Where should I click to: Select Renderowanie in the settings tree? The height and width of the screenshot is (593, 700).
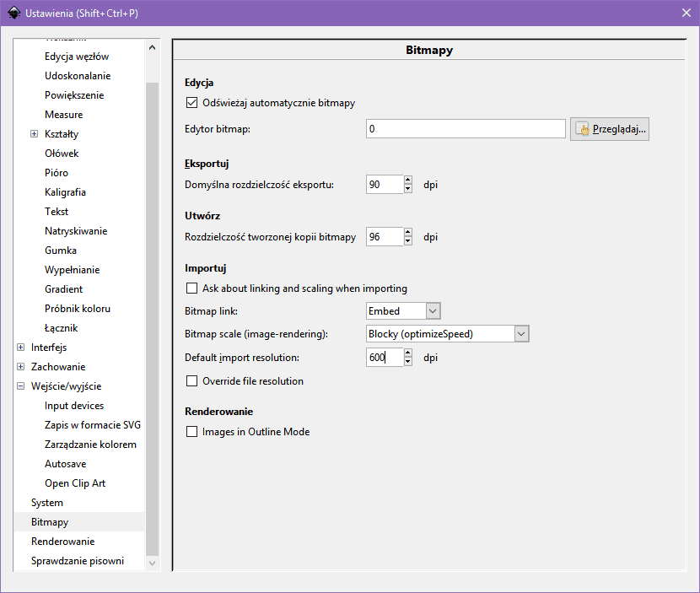click(x=62, y=542)
